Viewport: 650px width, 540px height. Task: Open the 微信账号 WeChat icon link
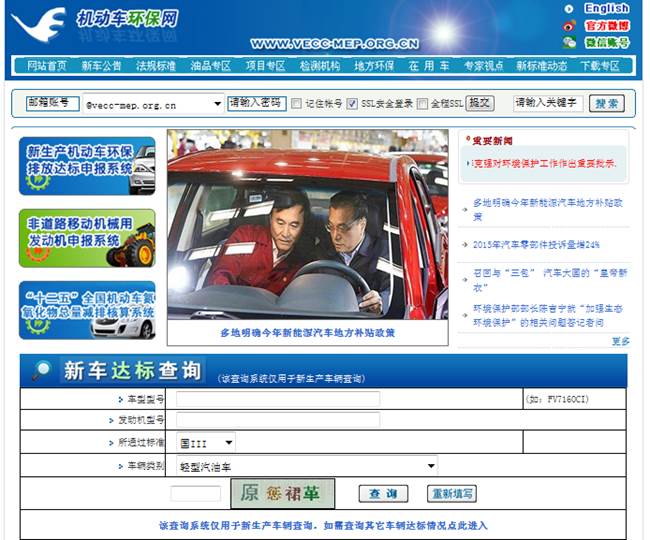coord(569,42)
